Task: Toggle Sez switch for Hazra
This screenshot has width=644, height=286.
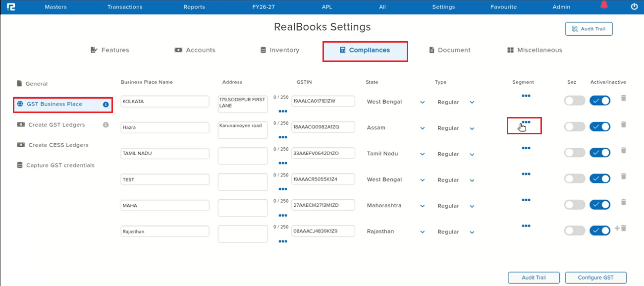Action: 575,127
